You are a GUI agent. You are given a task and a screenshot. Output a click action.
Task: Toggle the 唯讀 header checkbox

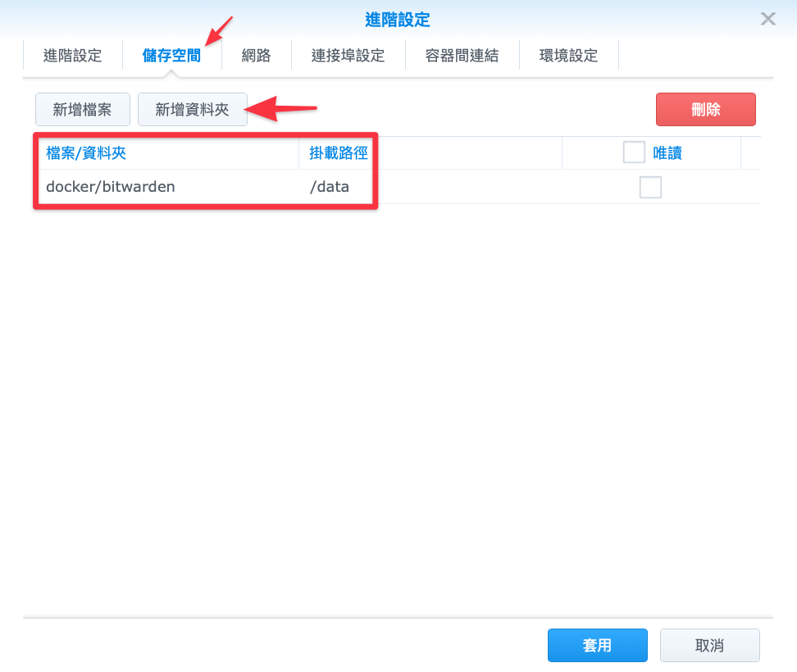(x=634, y=152)
